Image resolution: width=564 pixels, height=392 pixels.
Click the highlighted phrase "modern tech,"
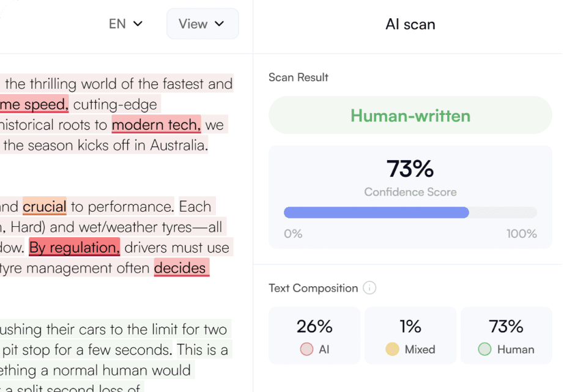tap(156, 125)
